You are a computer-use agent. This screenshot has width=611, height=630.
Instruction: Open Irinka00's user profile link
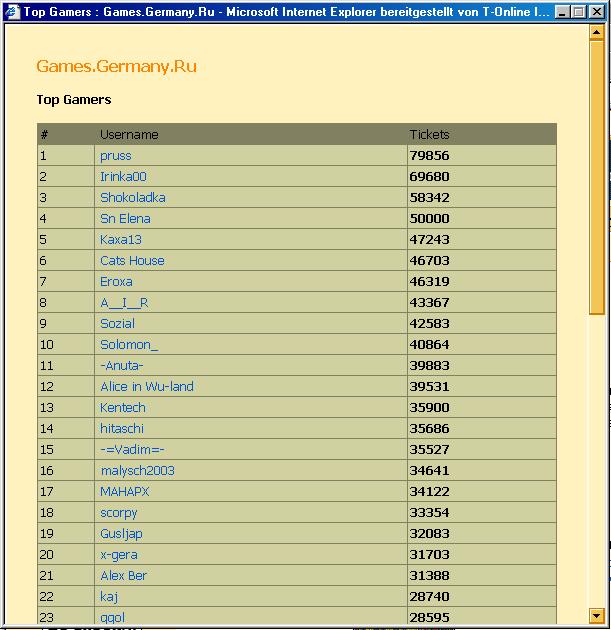(x=123, y=177)
